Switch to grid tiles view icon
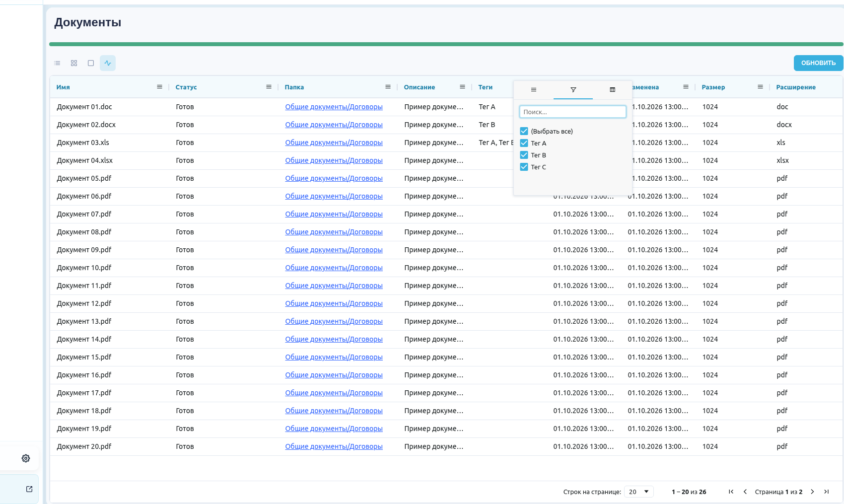 (74, 63)
